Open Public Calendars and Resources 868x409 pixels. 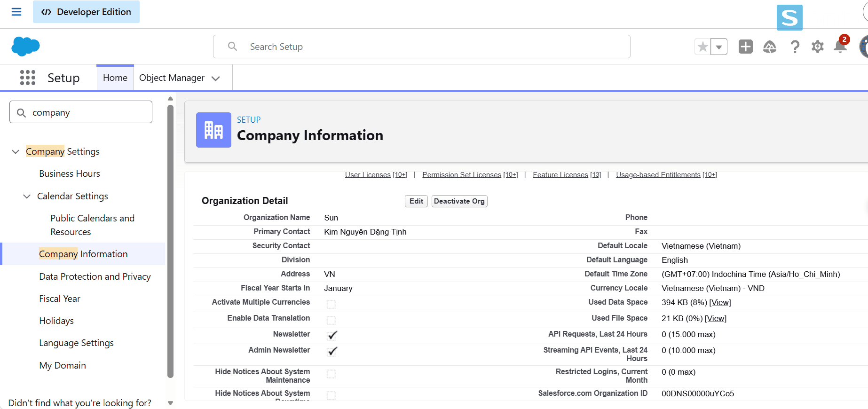point(93,225)
